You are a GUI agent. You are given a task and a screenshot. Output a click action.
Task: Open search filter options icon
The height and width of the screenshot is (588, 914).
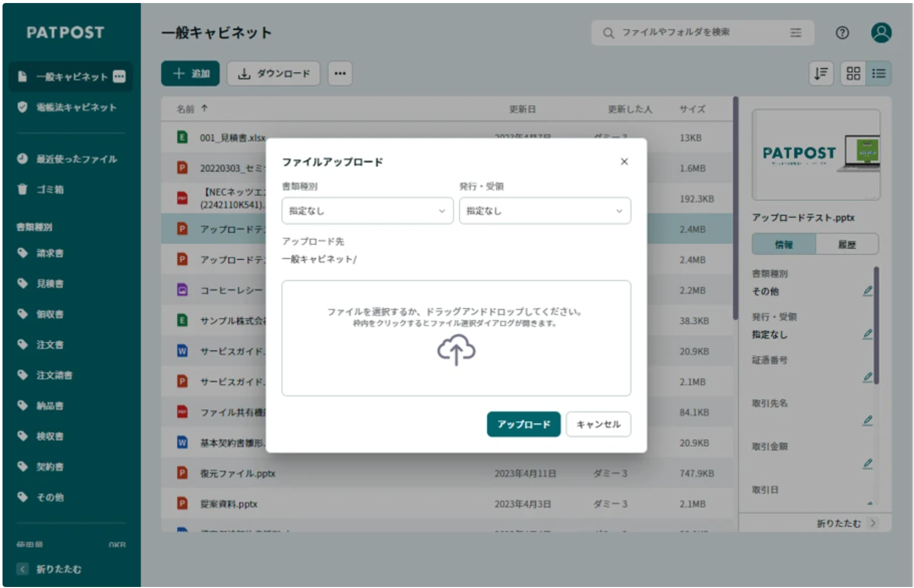(795, 33)
